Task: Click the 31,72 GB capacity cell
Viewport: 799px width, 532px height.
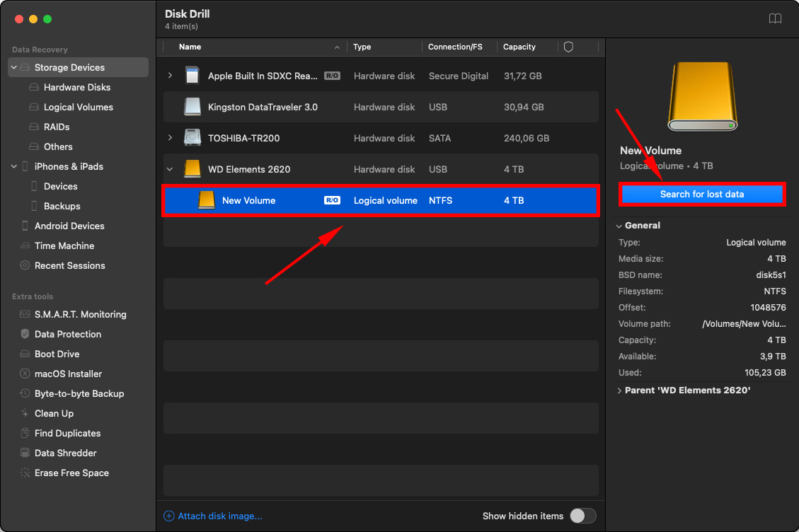Action: [x=522, y=76]
